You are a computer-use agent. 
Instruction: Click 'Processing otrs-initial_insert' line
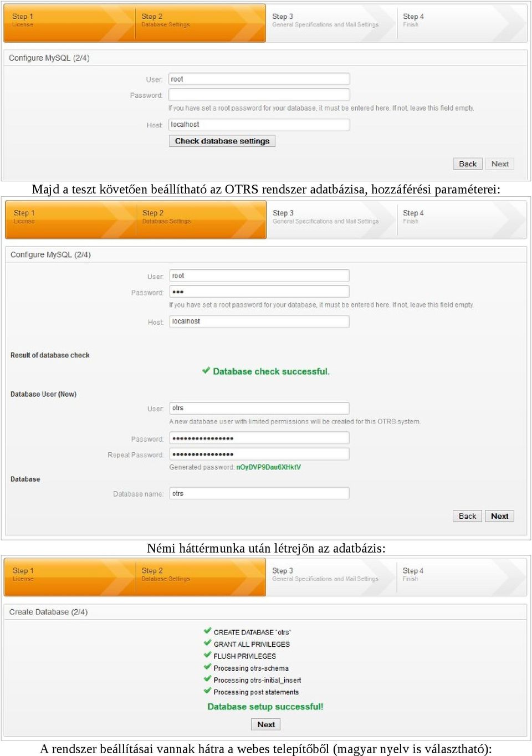point(258,680)
